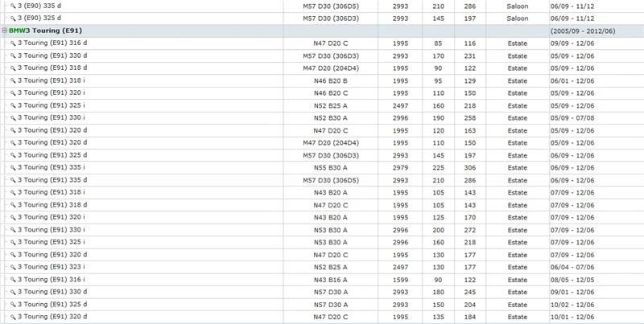Image resolution: width=644 pixels, height=324 pixels.
Task: Click the horsepower value '258'
Action: 470,118
